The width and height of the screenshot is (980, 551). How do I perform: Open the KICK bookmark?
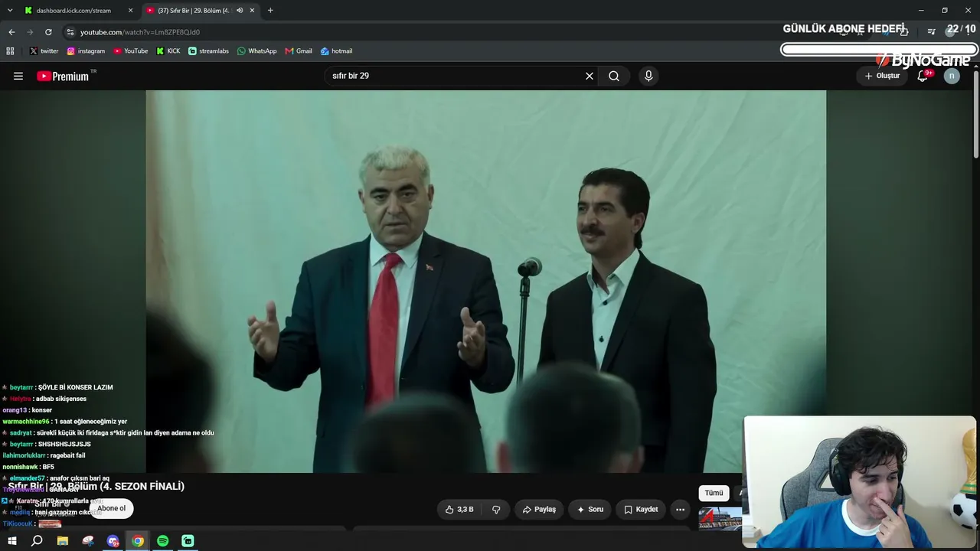pyautogui.click(x=168, y=51)
